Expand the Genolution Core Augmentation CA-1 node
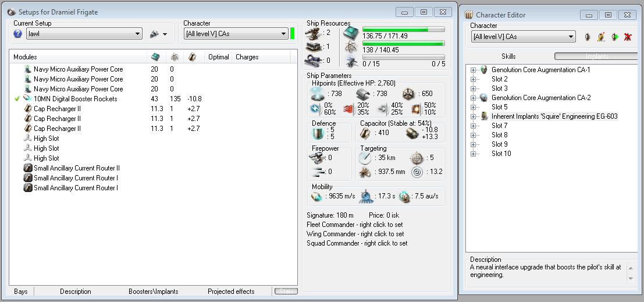This screenshot has height=302, width=644. 473,70
